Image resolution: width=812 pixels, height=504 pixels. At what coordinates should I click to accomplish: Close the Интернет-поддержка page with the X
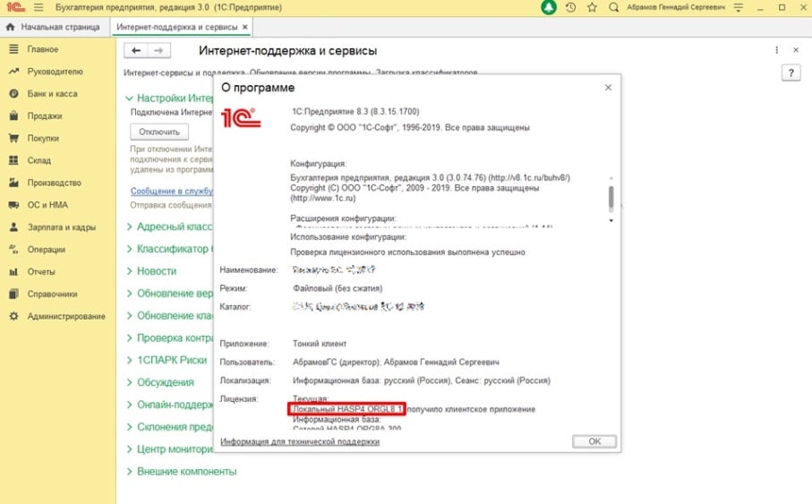click(x=796, y=50)
